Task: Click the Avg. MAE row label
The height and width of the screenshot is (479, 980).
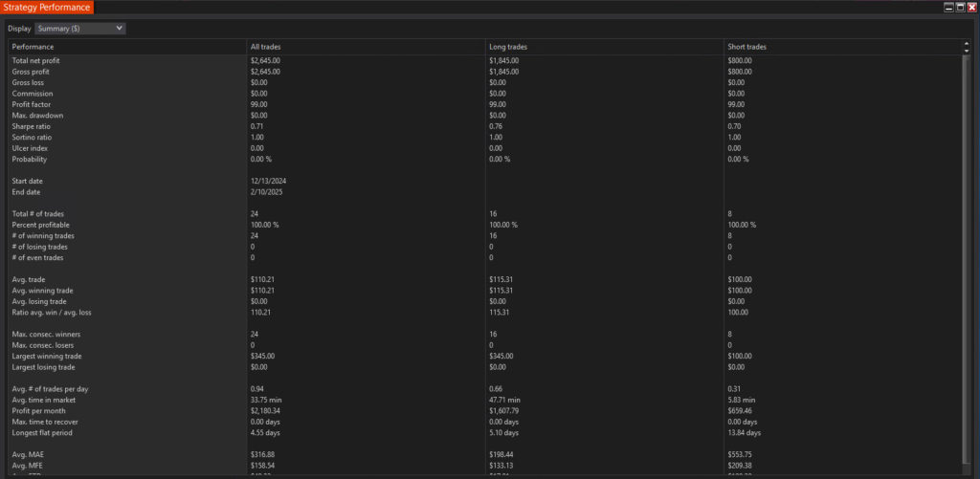Action: 26,455
